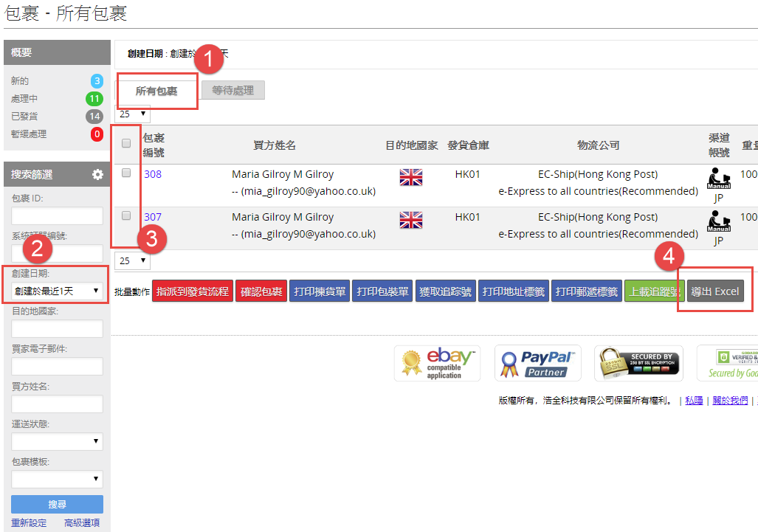The width and height of the screenshot is (758, 532).
Task: Click the blue 新的 count badge 3
Action: tap(97, 81)
